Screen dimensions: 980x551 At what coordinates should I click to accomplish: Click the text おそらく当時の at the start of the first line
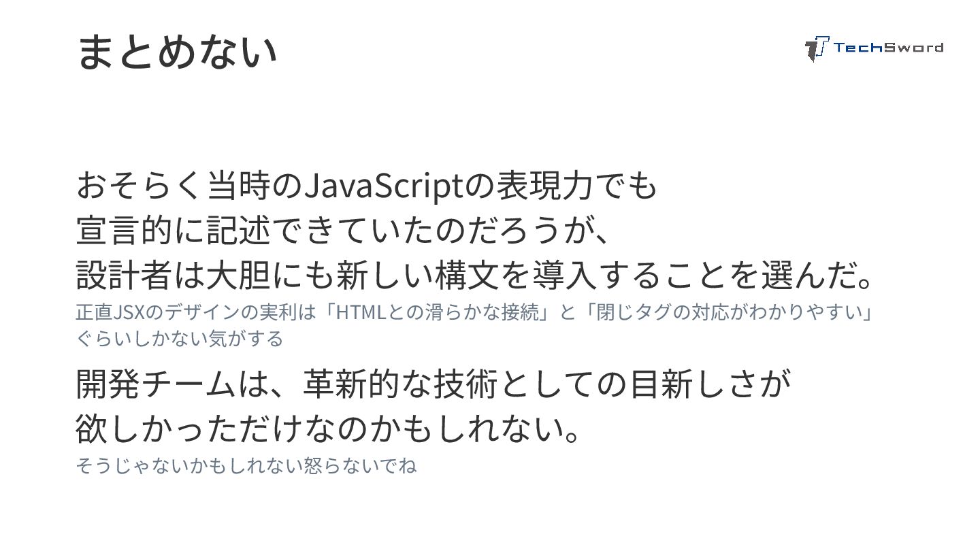coord(189,186)
